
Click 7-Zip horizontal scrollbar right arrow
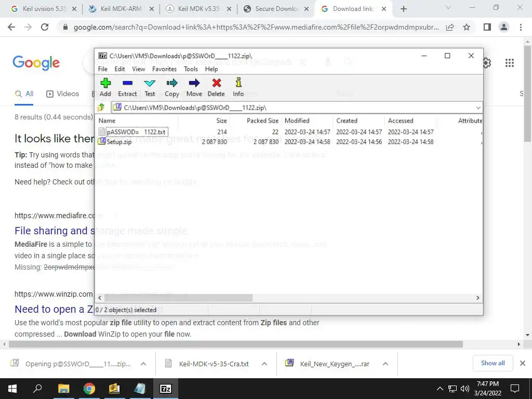click(x=478, y=298)
